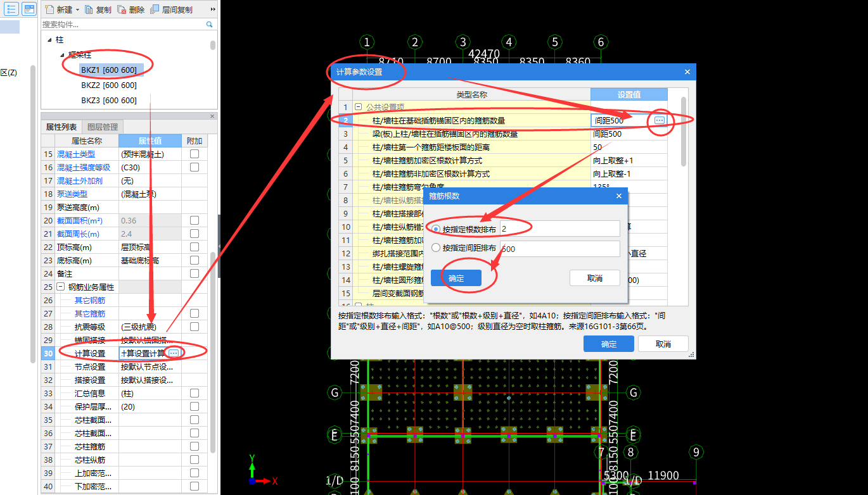Click 汇总信息 value (柱)
The image size is (868, 495).
tap(150, 393)
